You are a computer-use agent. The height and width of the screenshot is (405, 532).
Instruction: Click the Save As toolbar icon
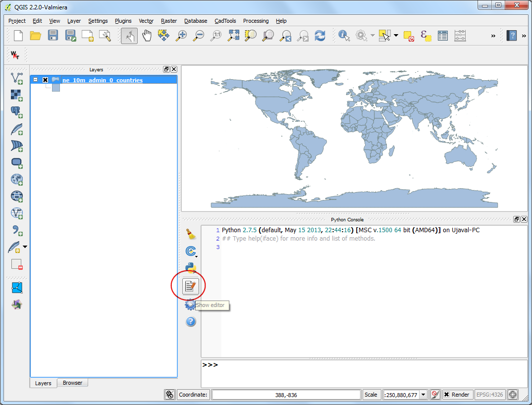(x=70, y=35)
